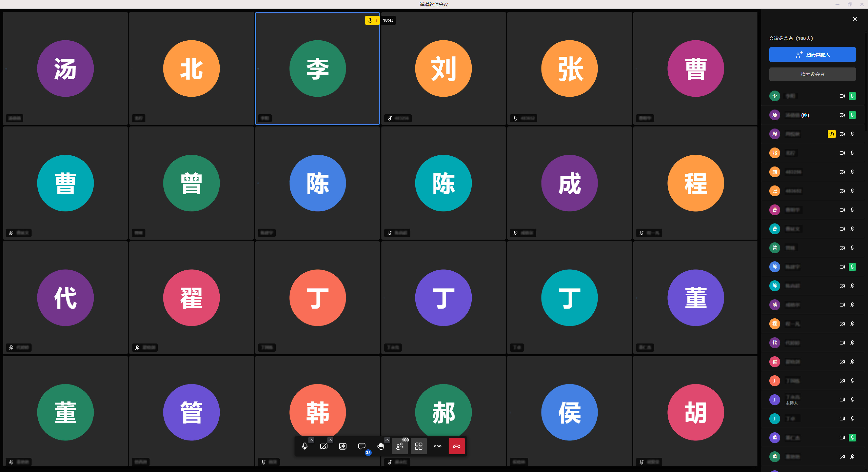Click camera-off icon in 刘 row
The height and width of the screenshot is (472, 868).
(842, 172)
